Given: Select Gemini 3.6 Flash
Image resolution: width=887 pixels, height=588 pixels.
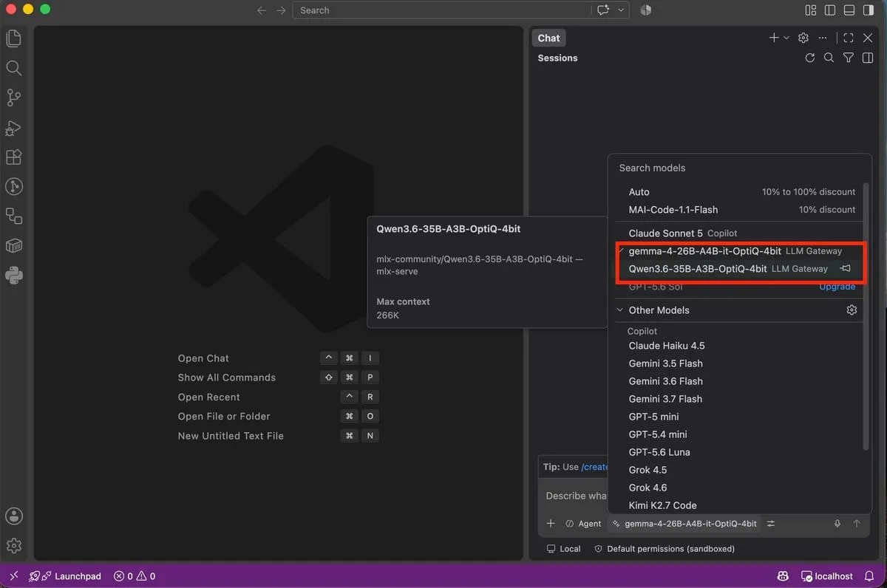Looking at the screenshot, I should [738, 381].
